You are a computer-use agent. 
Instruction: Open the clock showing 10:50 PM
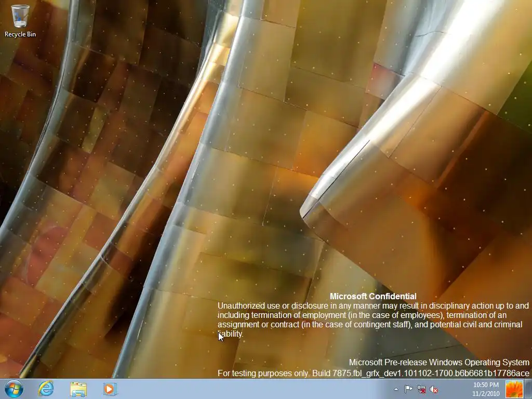(x=486, y=389)
